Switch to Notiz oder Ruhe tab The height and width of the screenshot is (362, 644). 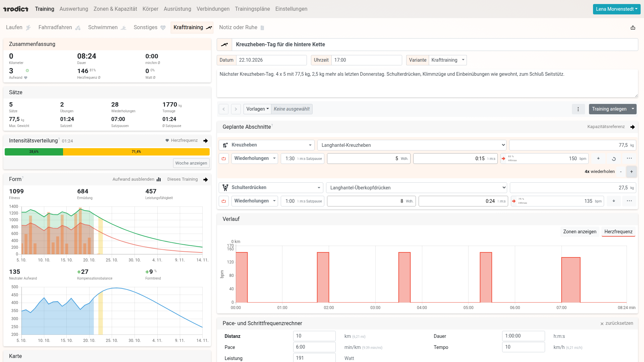(241, 27)
